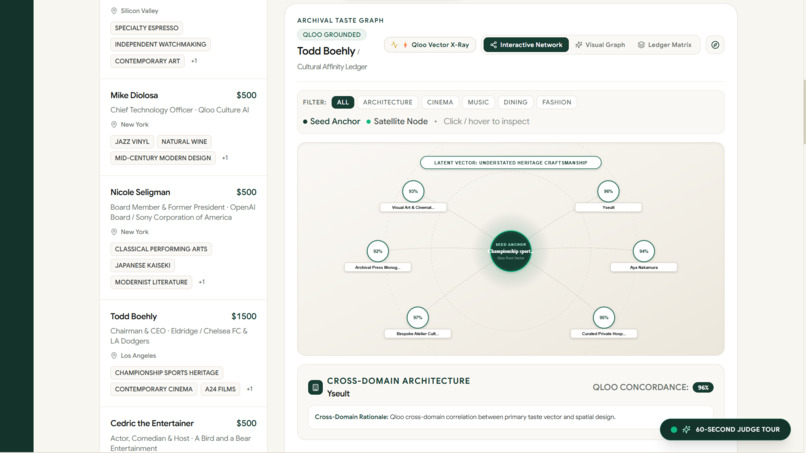Select the 96% Yseult satellite node

click(x=608, y=191)
